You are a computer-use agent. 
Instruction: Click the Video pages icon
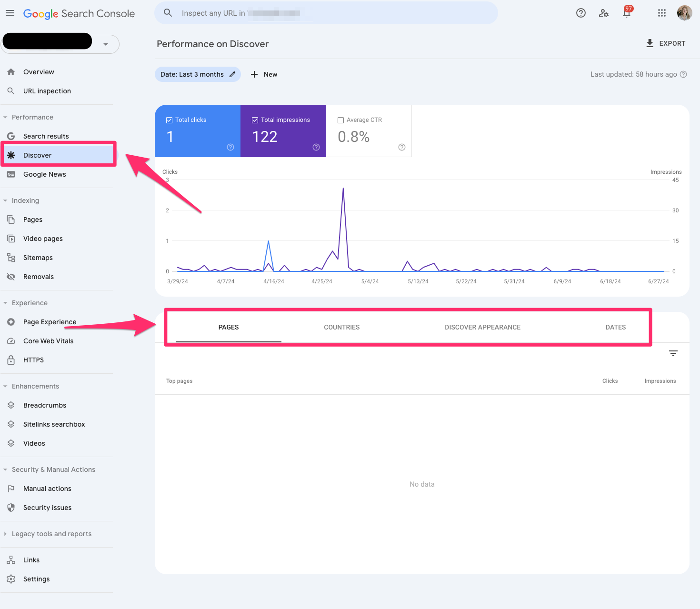click(x=11, y=239)
